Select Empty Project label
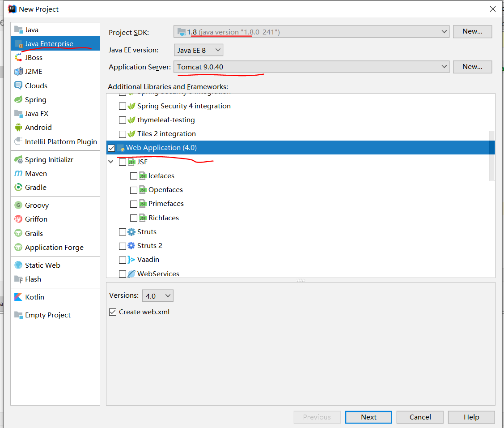Image resolution: width=504 pixels, height=428 pixels. point(48,315)
